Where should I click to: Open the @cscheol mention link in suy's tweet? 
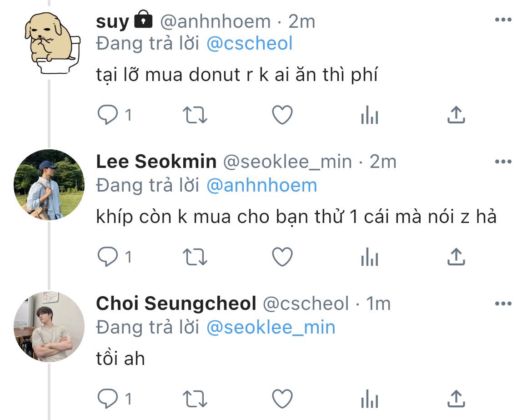click(249, 44)
